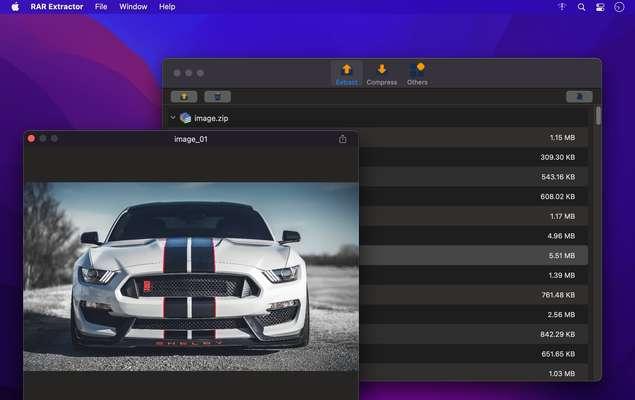Click the trash button in the toolbar
Screen dimensions: 635x400
point(217,97)
